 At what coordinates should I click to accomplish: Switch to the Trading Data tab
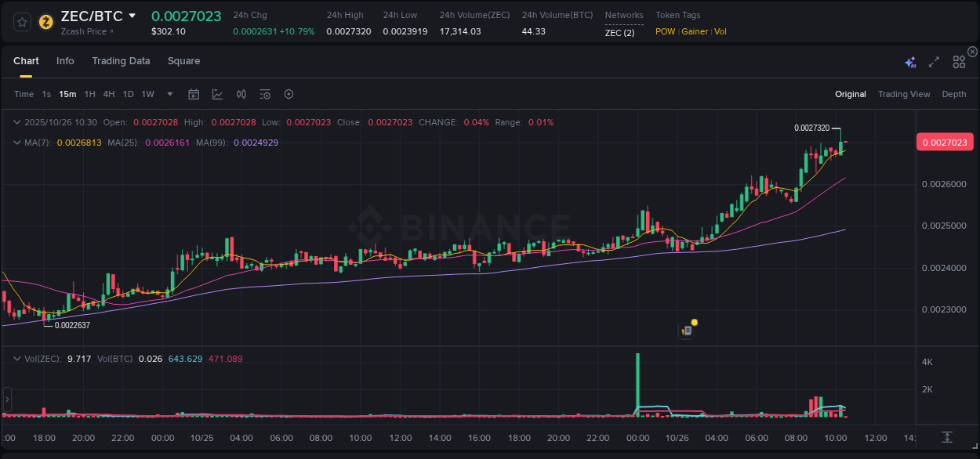tap(121, 61)
